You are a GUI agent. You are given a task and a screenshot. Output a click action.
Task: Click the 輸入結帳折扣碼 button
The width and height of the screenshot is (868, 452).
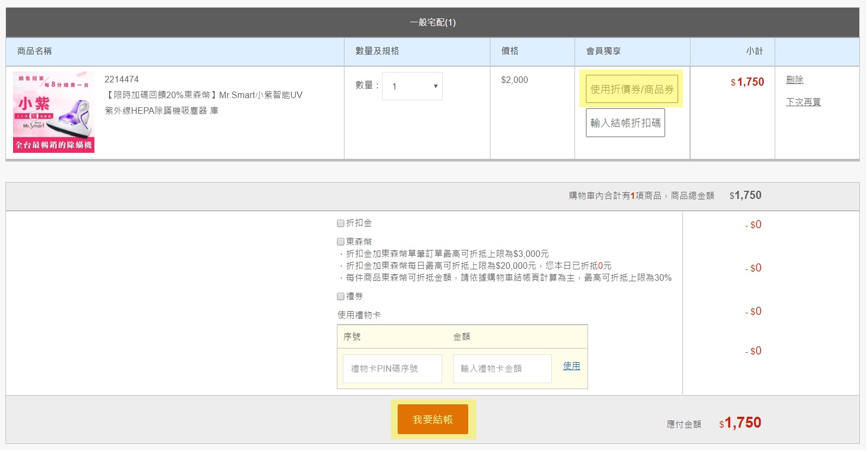pos(626,123)
